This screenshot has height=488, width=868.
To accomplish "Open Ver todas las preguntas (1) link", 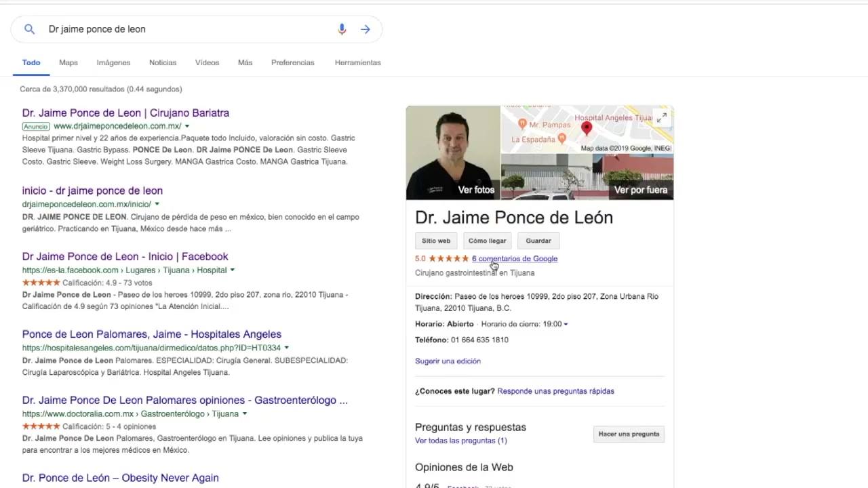I will pyautogui.click(x=461, y=441).
